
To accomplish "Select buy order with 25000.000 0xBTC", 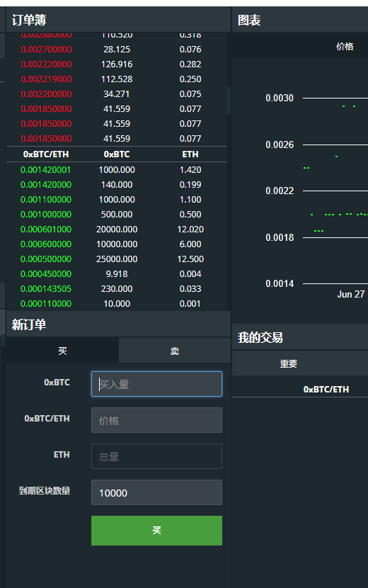I will pos(117,259).
